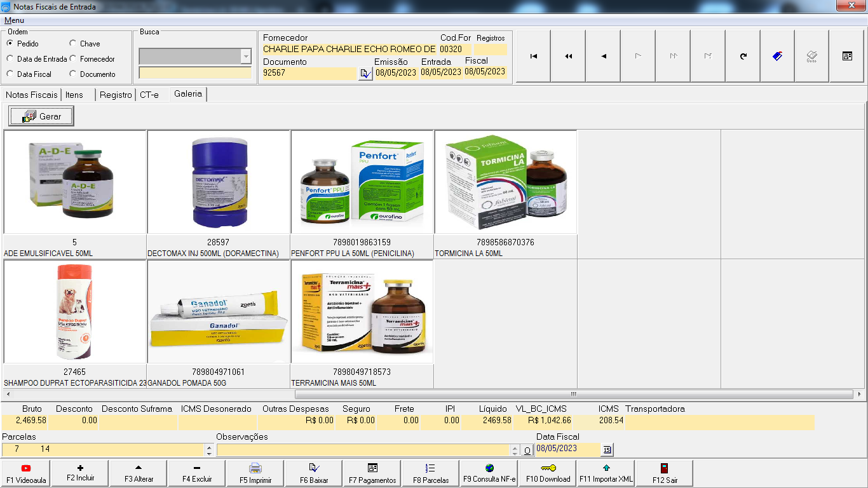Select the Fornecedor order option

93,59
